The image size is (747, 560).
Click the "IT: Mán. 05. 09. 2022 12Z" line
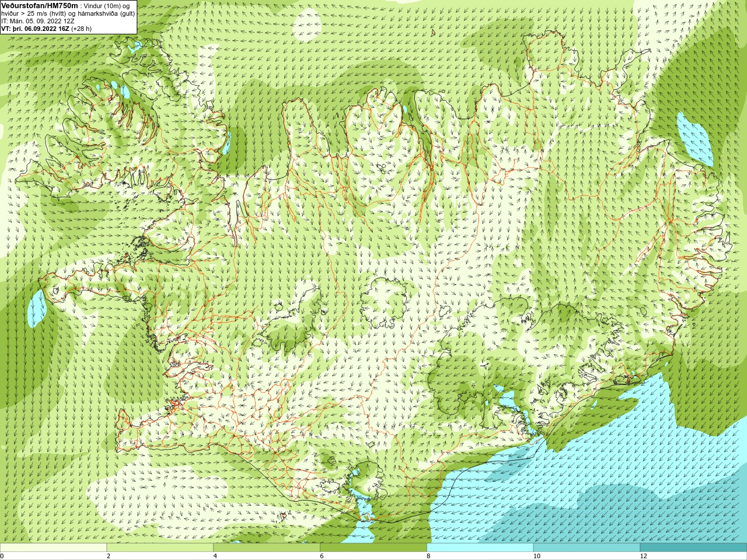[x=37, y=21]
